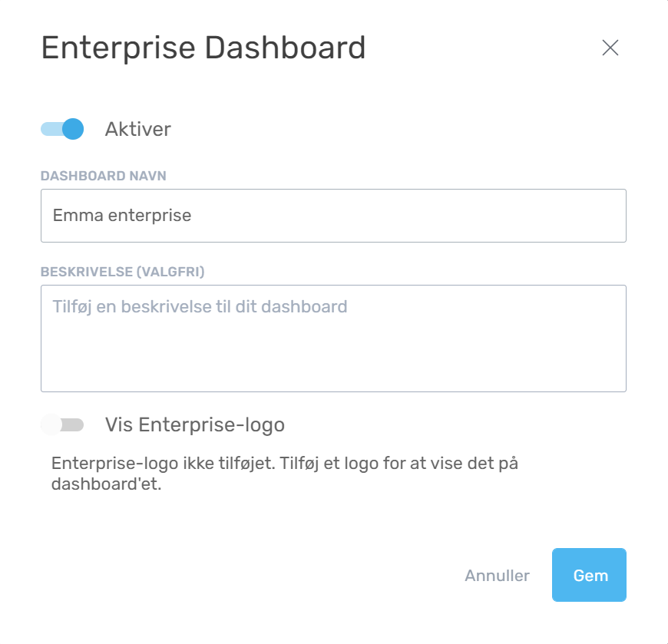Click the grey track of the logo toggle
668x644 pixels.
coord(74,424)
